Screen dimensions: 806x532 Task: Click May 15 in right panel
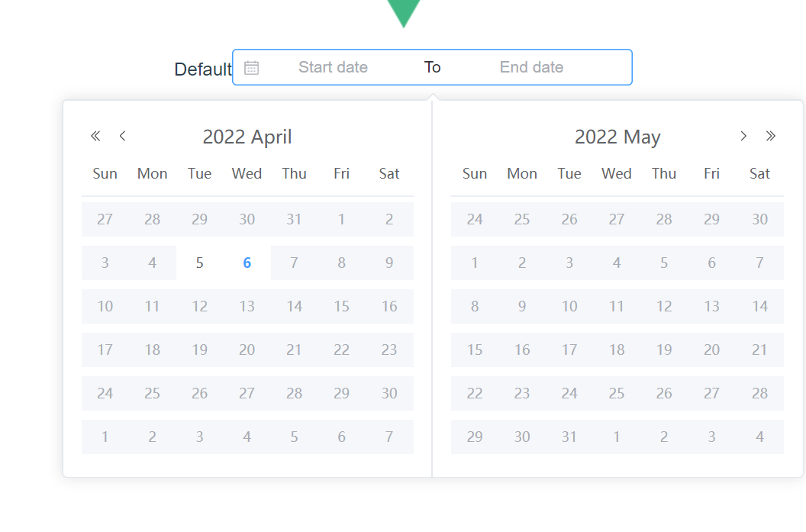(x=475, y=350)
